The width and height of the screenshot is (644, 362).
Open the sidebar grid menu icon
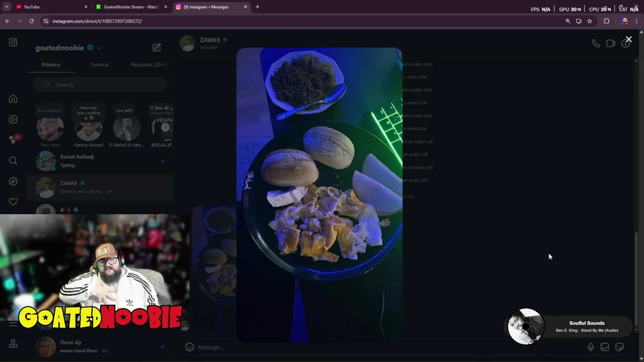(x=13, y=344)
